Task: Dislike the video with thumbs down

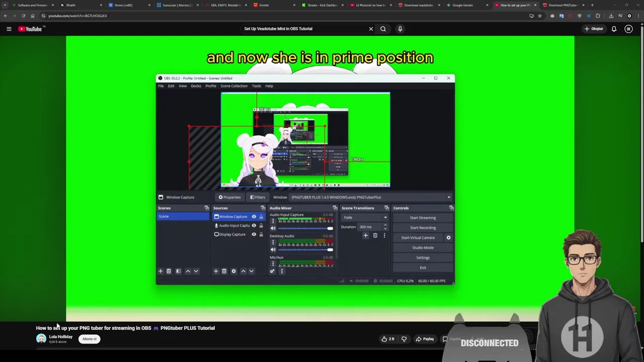Action: point(404,339)
